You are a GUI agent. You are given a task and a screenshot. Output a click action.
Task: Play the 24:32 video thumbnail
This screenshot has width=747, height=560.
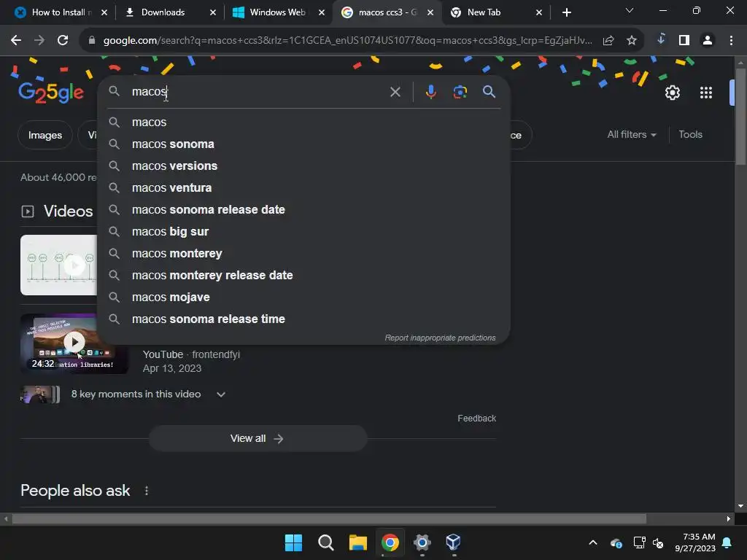tap(74, 343)
